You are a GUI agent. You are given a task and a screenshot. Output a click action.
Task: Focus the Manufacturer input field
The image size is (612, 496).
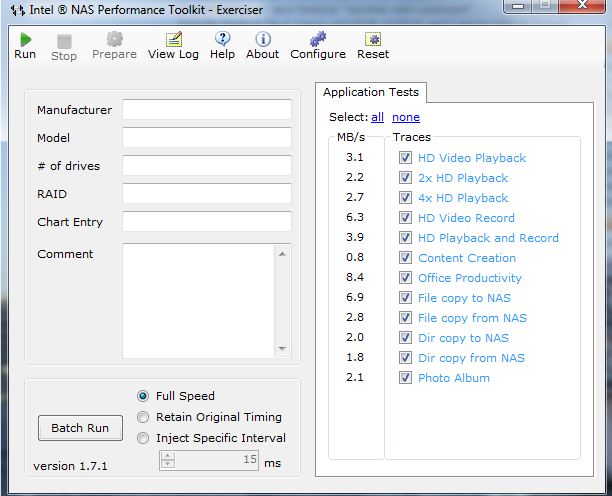[x=207, y=110]
